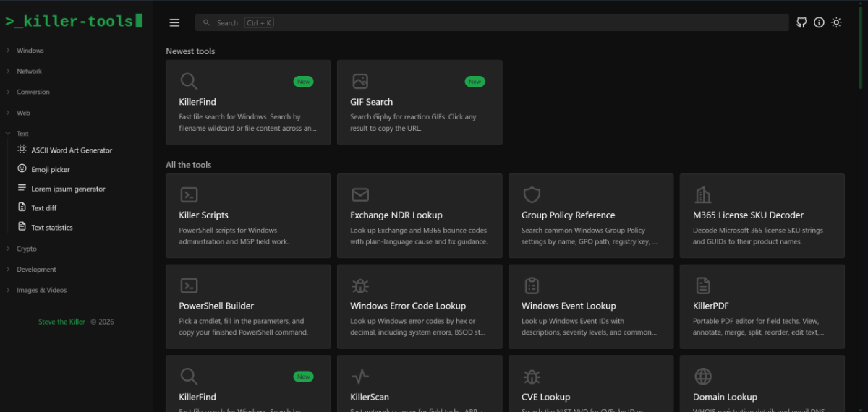Screen dimensions: 868x412
Task: Open the GIF Search card title
Action: point(371,102)
